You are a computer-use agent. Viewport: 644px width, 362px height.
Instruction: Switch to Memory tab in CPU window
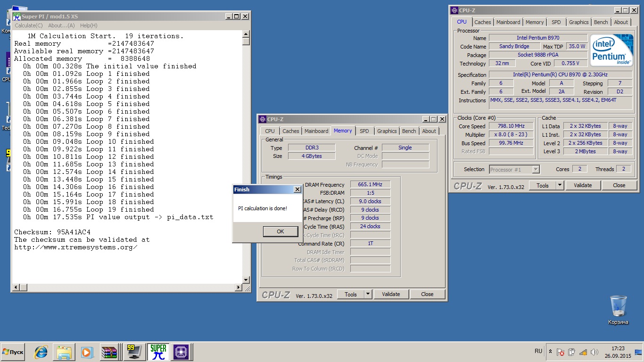click(535, 22)
